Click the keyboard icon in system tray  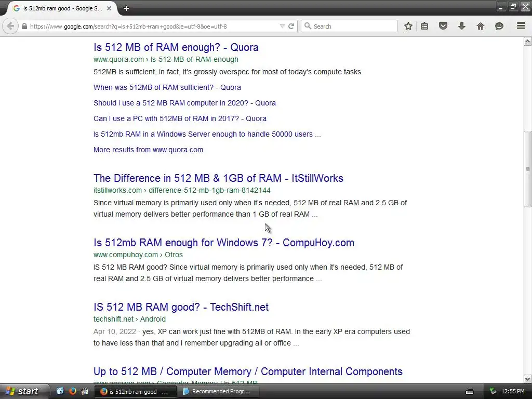pyautogui.click(x=470, y=392)
